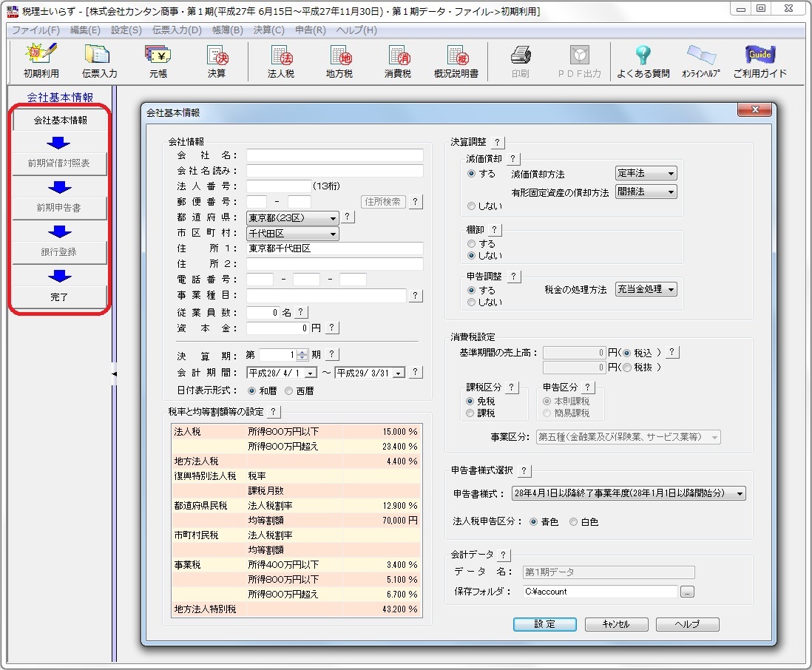Click the 会社名 input field
The width and height of the screenshot is (812, 670).
pyautogui.click(x=334, y=155)
